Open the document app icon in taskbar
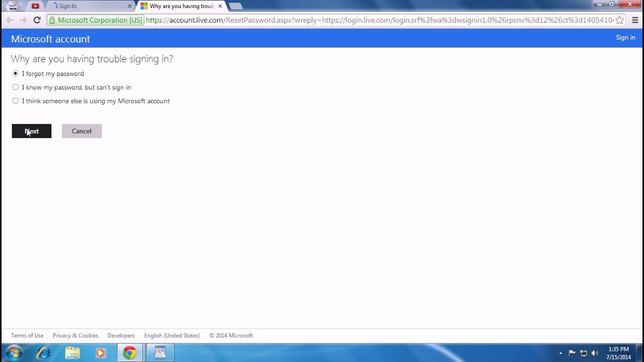Viewport: 644px width, 362px height. (160, 353)
